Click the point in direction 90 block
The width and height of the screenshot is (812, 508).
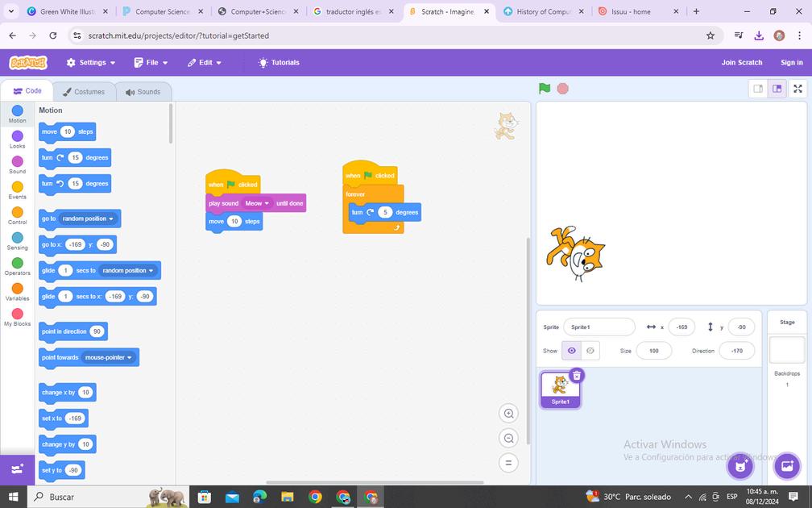click(x=73, y=331)
